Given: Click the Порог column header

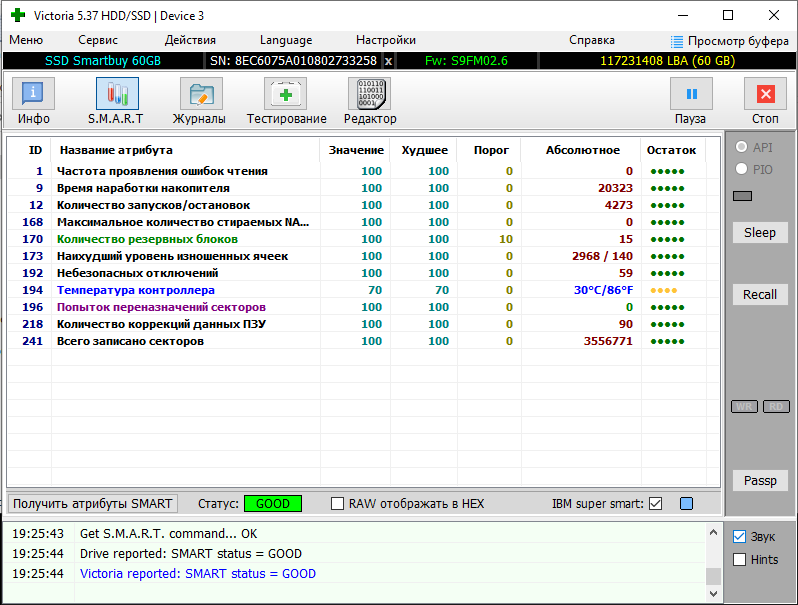Looking at the screenshot, I should (491, 150).
